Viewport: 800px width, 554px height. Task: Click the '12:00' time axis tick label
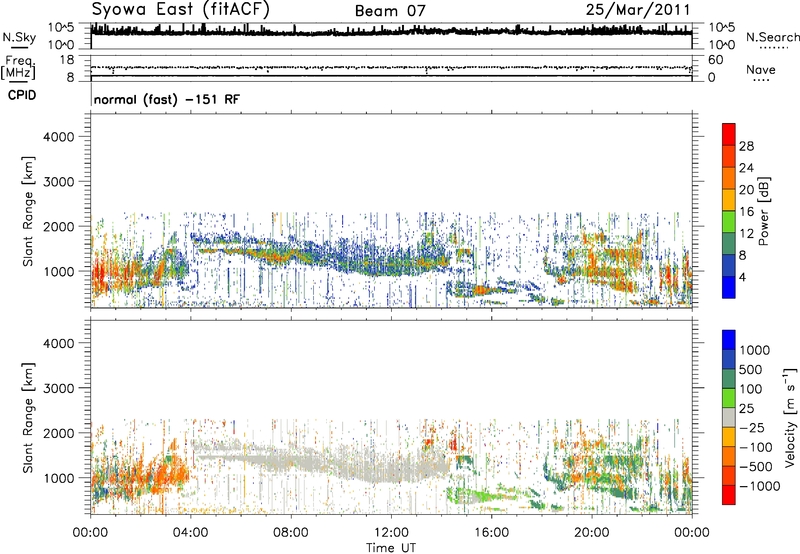pyautogui.click(x=391, y=533)
